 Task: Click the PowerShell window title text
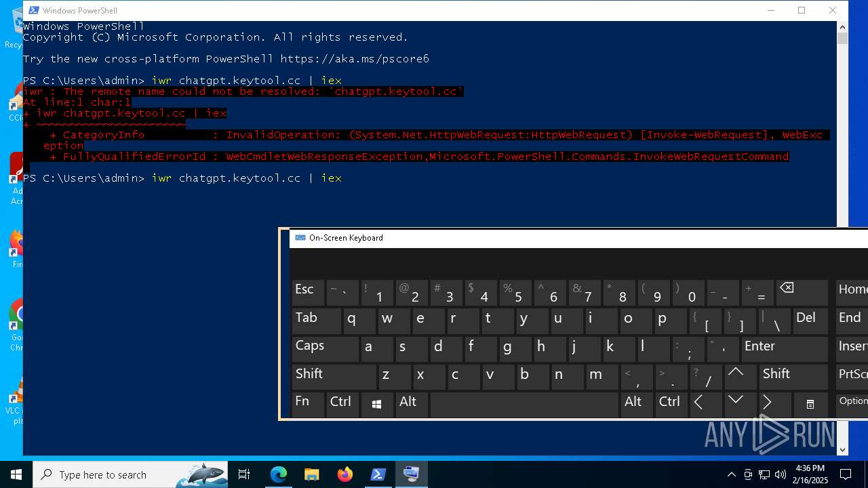[x=80, y=10]
